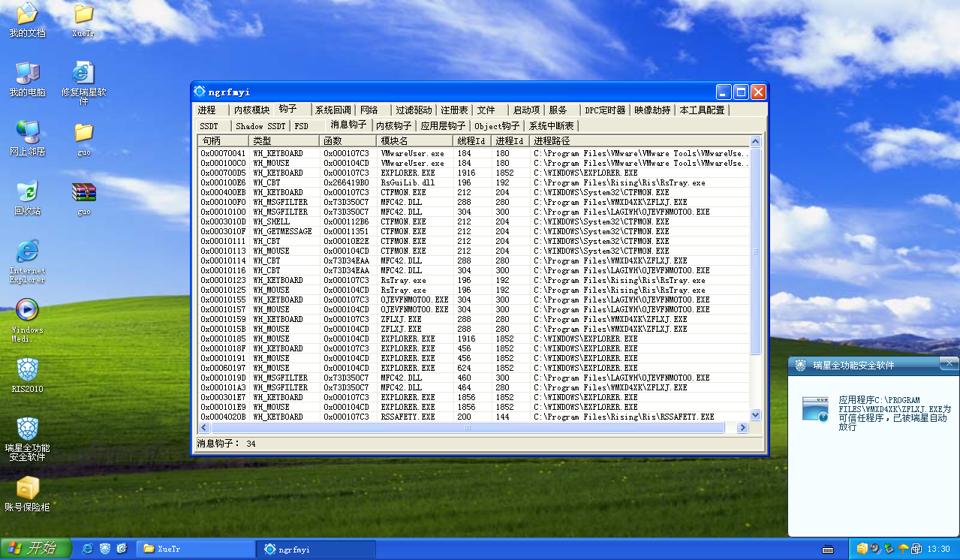Screen dimensions: 960x560
Task: Open 我的电脑 desktop icon
Action: [27, 74]
